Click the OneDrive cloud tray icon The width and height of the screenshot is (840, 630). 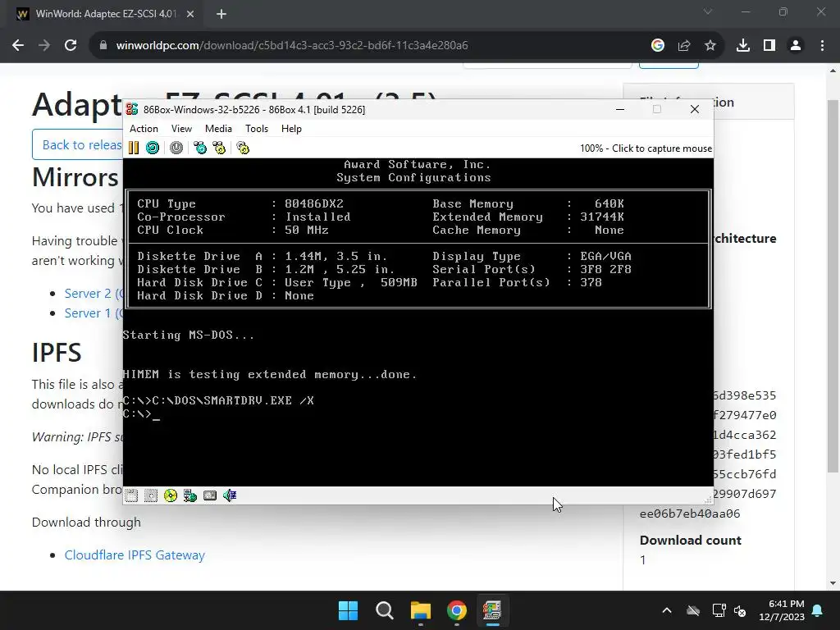693,610
